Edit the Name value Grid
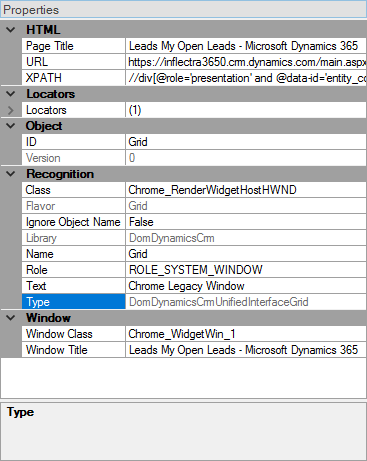Image resolution: width=367 pixels, height=461 pixels. 246,254
